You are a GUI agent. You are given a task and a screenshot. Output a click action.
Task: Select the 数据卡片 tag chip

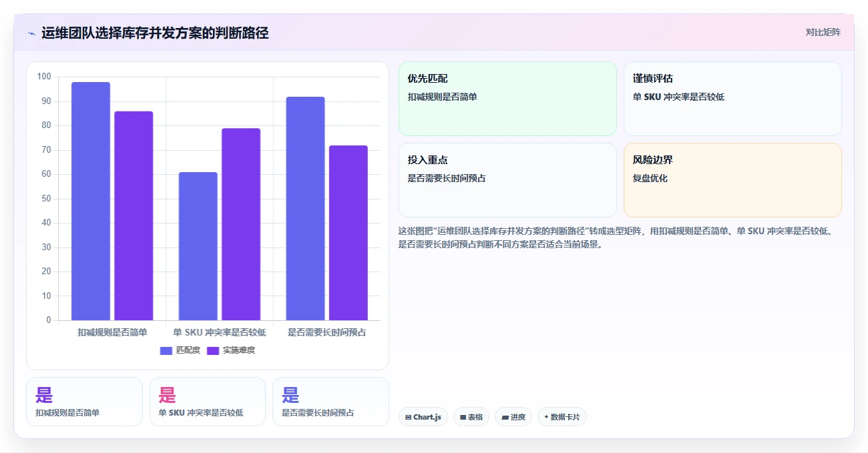click(x=562, y=417)
